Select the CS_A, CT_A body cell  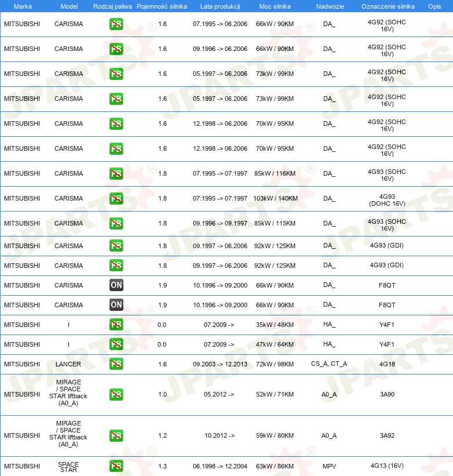329,364
